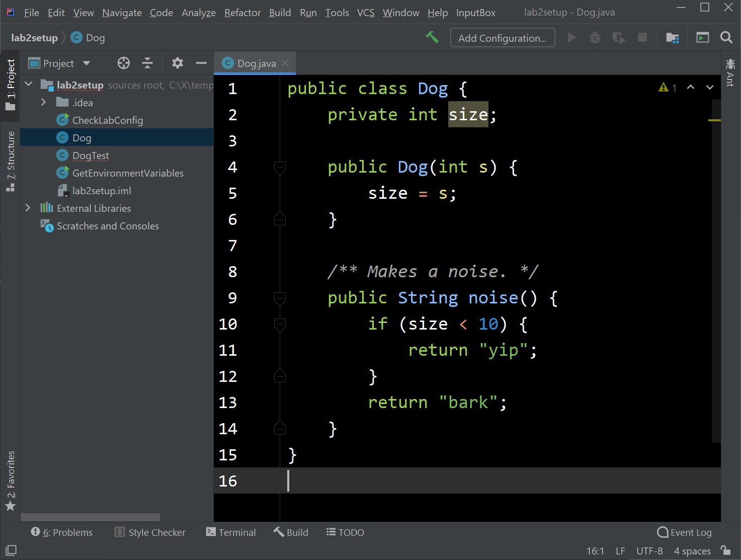The width and height of the screenshot is (741, 560).
Task: Click the warning indicator showing 1 problem
Action: (668, 88)
